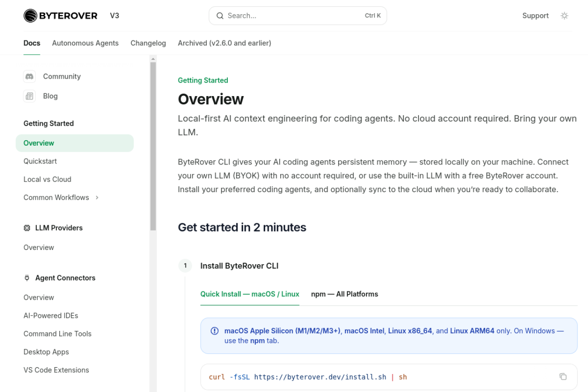
Task: Click the sidebar scrollbar up arrow
Action: tap(153, 59)
